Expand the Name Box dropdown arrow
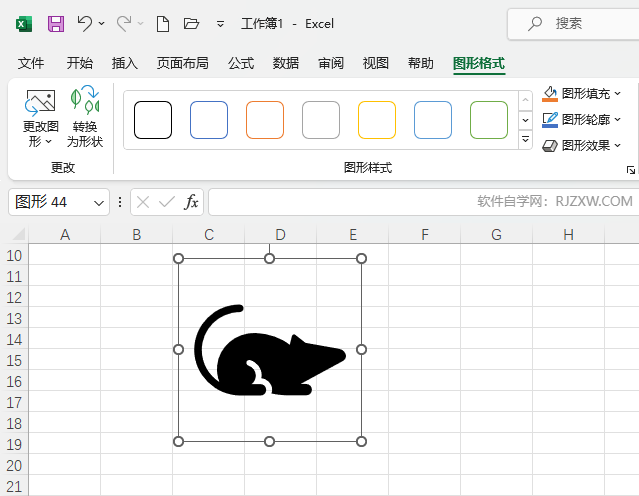Image resolution: width=639 pixels, height=496 pixels. point(99,203)
